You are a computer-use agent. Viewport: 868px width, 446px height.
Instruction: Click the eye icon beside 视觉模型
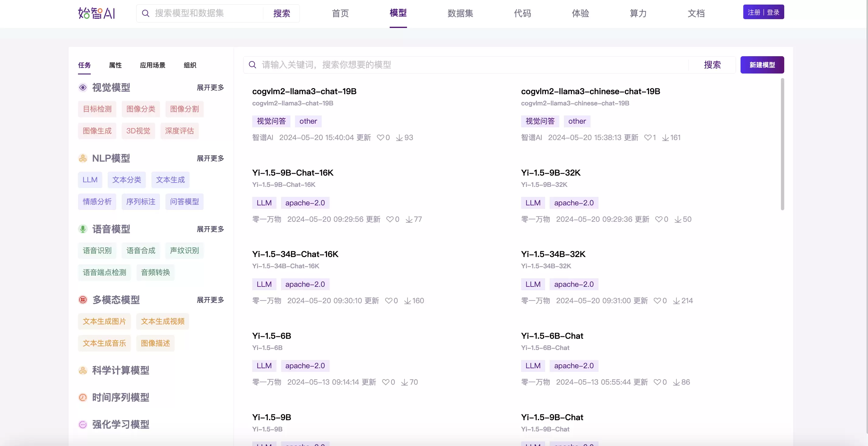tap(83, 87)
